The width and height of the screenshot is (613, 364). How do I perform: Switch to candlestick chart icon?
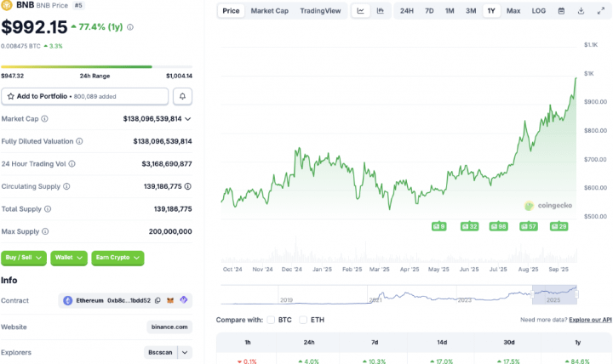(380, 11)
